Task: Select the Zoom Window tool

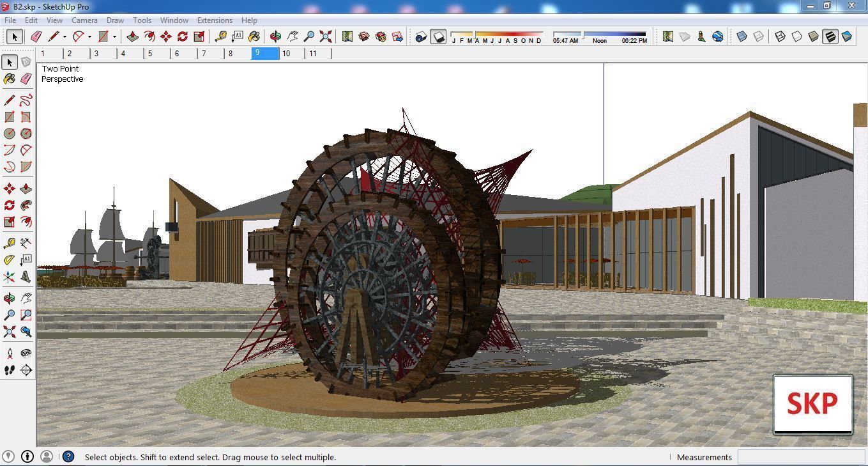Action: point(26,315)
